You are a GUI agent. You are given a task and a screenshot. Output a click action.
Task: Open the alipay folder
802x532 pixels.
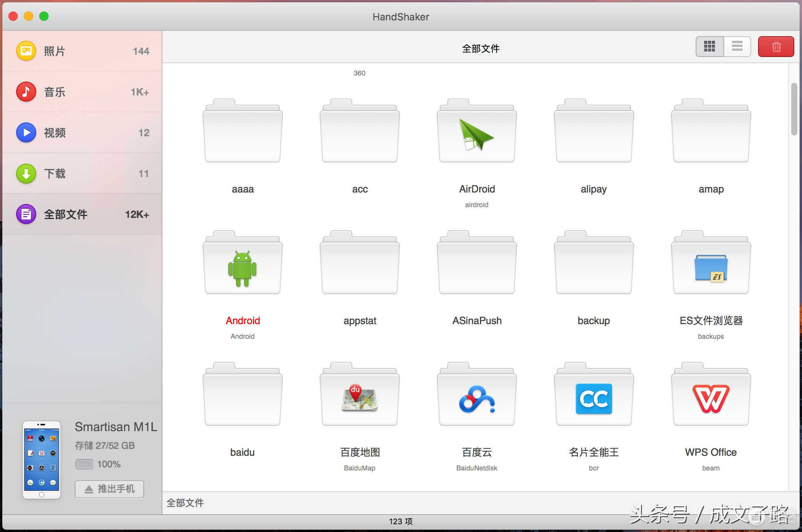594,131
